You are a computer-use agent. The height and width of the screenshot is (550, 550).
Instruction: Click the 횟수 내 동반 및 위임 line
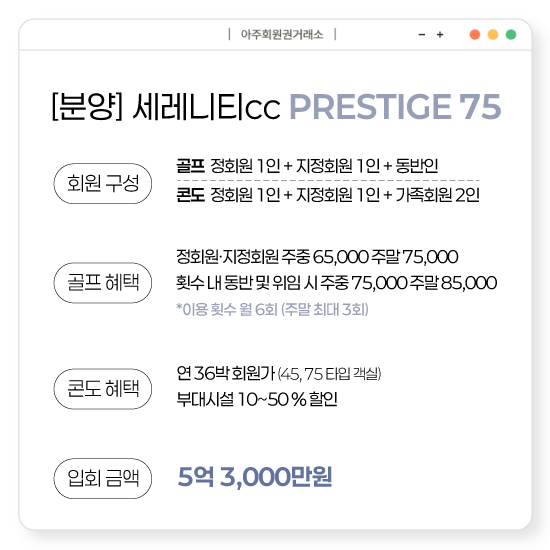[x=336, y=282]
